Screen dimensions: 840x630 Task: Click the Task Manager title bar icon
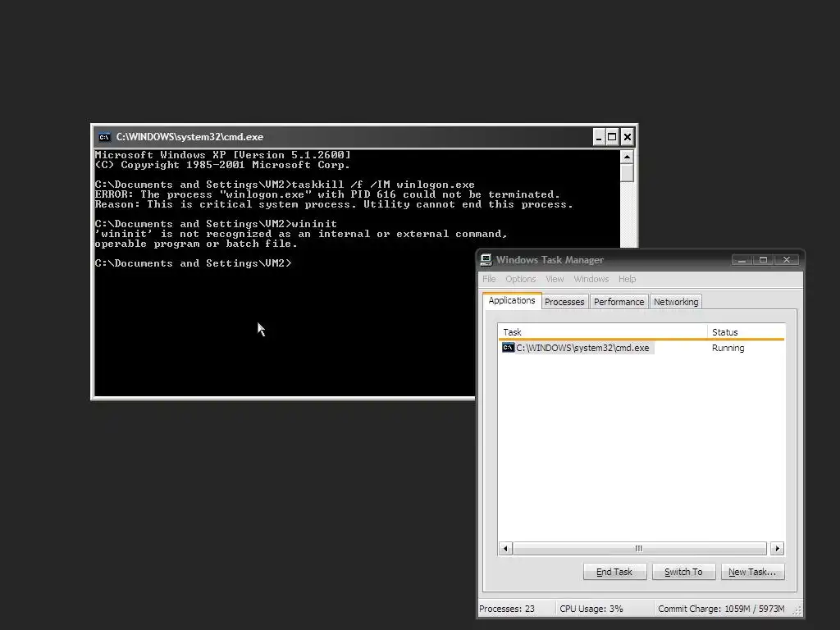click(x=486, y=260)
